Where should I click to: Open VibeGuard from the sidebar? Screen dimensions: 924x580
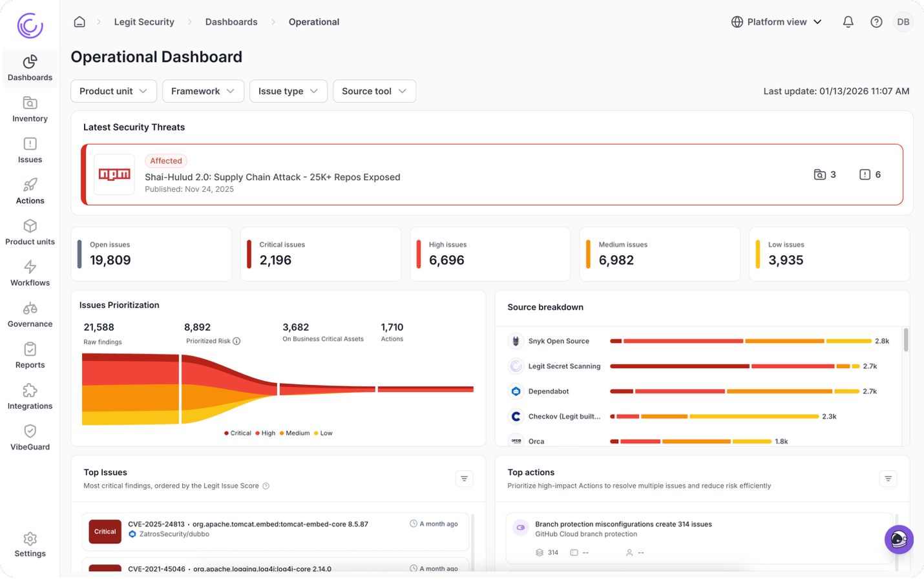click(30, 437)
